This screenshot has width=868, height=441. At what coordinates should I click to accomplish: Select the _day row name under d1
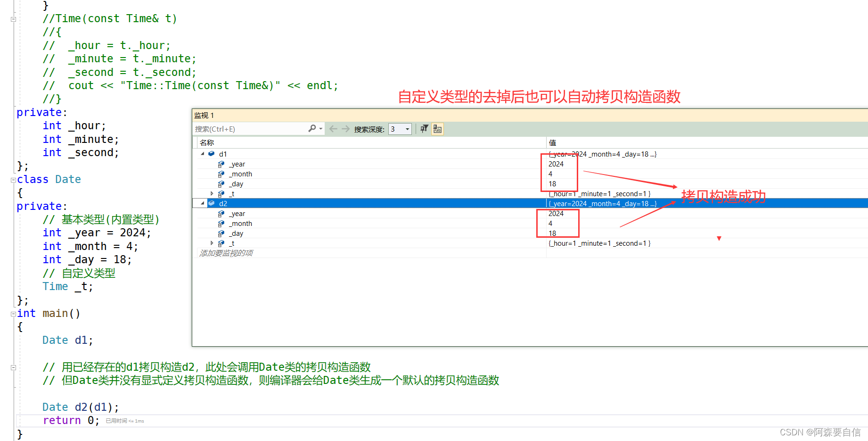[236, 184]
